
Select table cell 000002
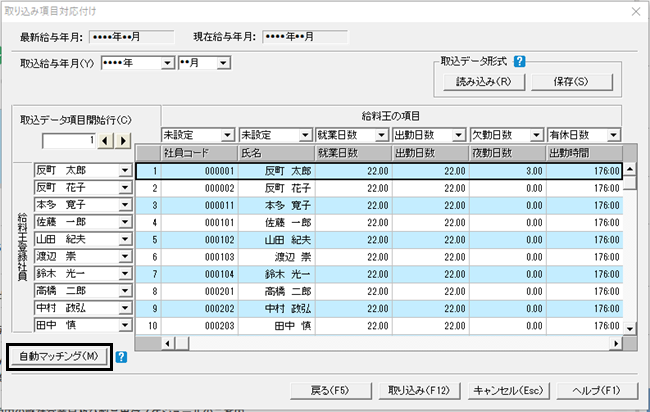tap(199, 188)
